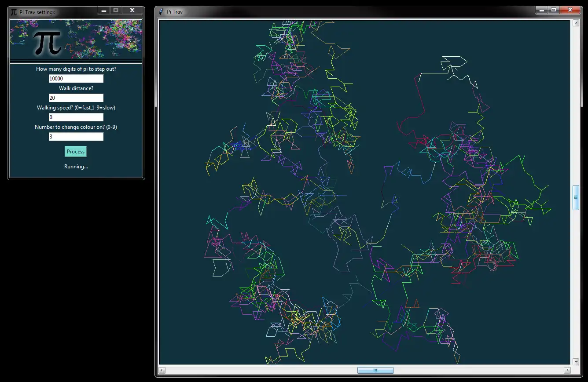Click the Walk distance text box
This screenshot has width=588, height=382.
coord(76,98)
